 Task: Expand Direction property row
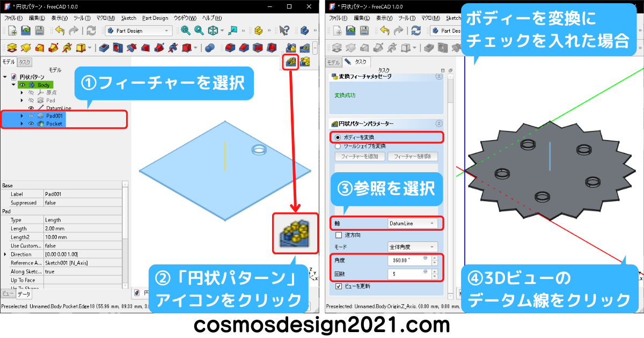pos(5,254)
